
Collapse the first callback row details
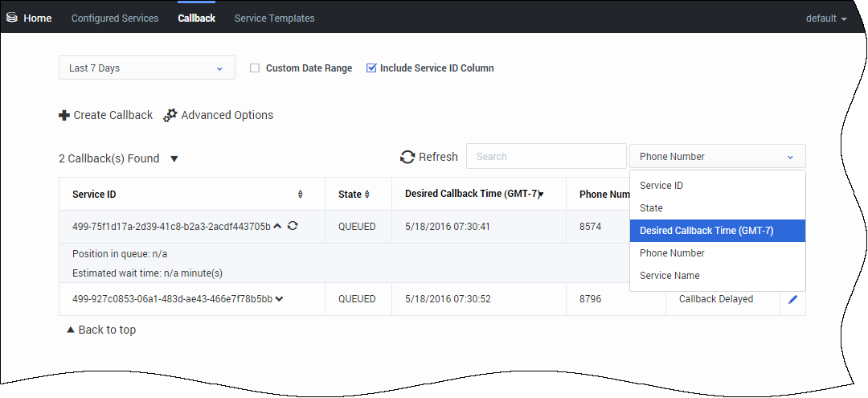[x=277, y=227]
